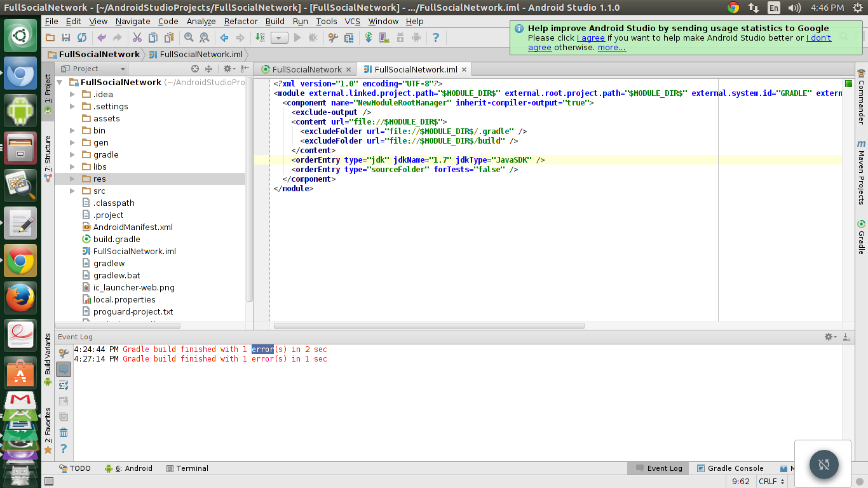Clear Event Log with trash icon

(x=64, y=433)
